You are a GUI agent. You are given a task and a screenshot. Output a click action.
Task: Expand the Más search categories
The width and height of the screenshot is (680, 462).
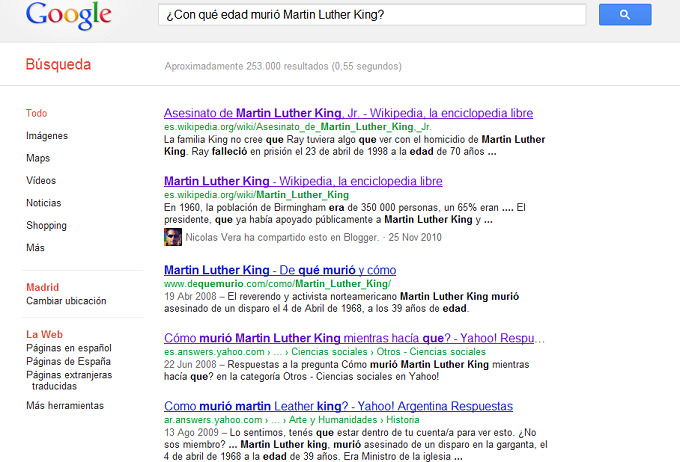point(35,248)
